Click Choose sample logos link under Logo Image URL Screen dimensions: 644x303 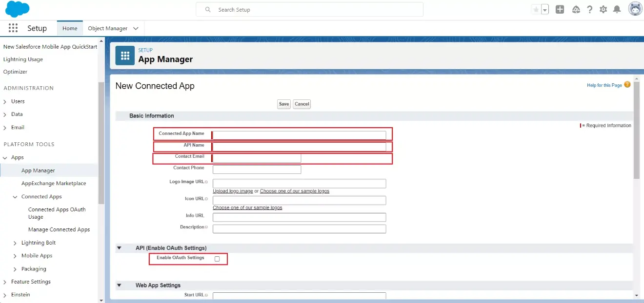[x=295, y=191]
